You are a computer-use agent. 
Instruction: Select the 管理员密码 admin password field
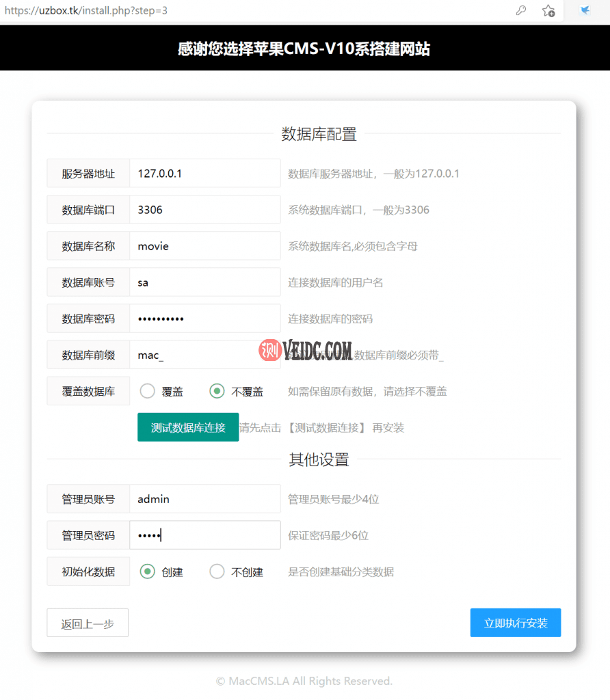coord(205,535)
